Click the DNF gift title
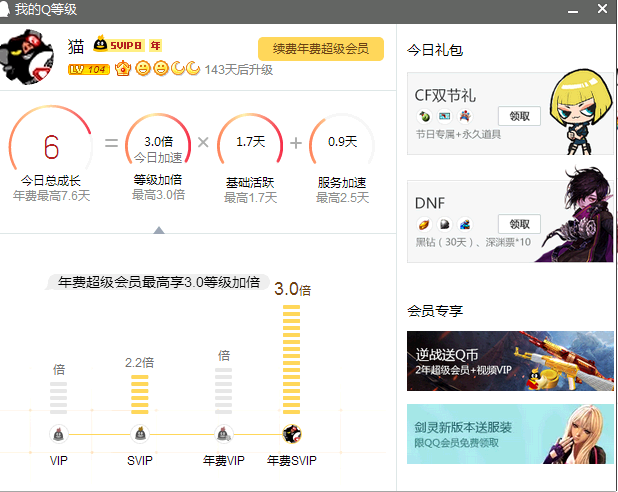Viewport: 618px width, 492px height. 430,203
